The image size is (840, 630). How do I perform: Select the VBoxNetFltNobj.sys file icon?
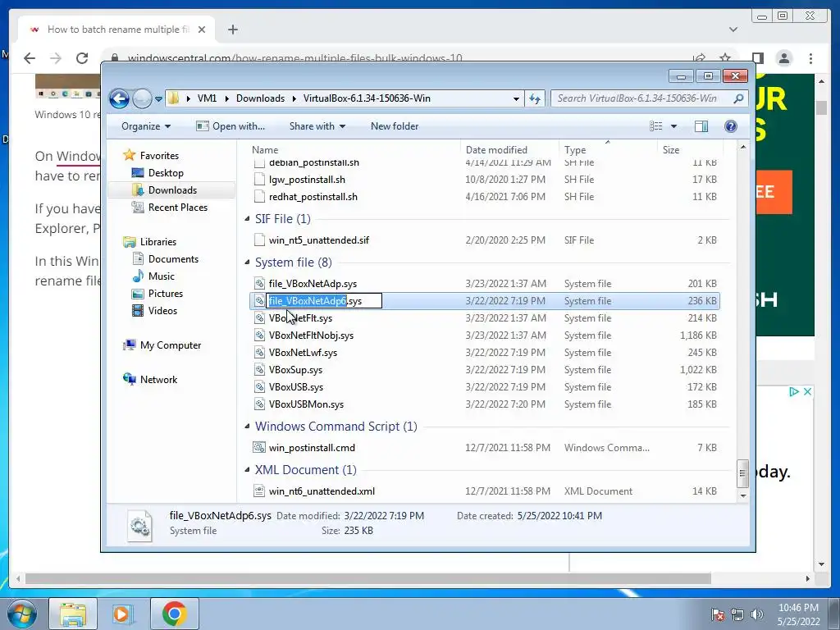[259, 336]
